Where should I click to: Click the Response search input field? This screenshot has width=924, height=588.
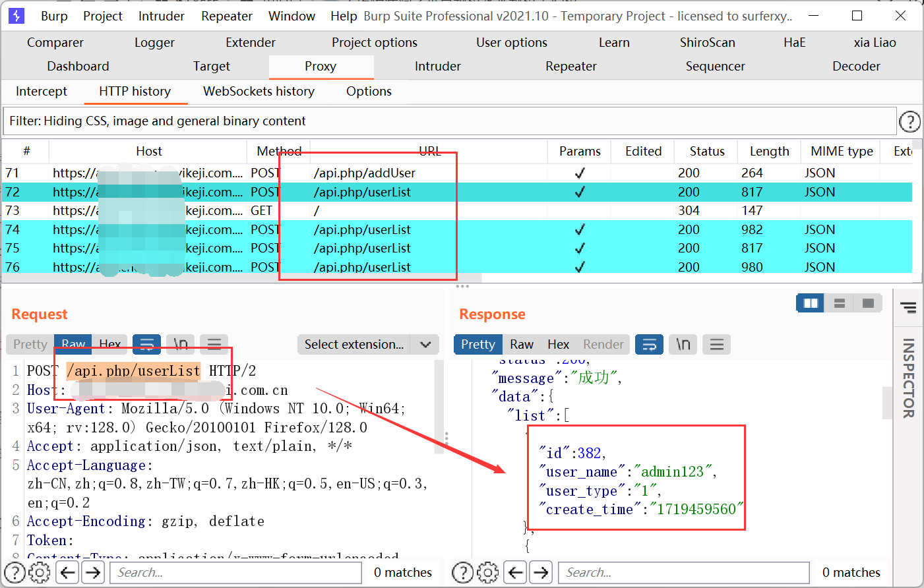tap(683, 572)
